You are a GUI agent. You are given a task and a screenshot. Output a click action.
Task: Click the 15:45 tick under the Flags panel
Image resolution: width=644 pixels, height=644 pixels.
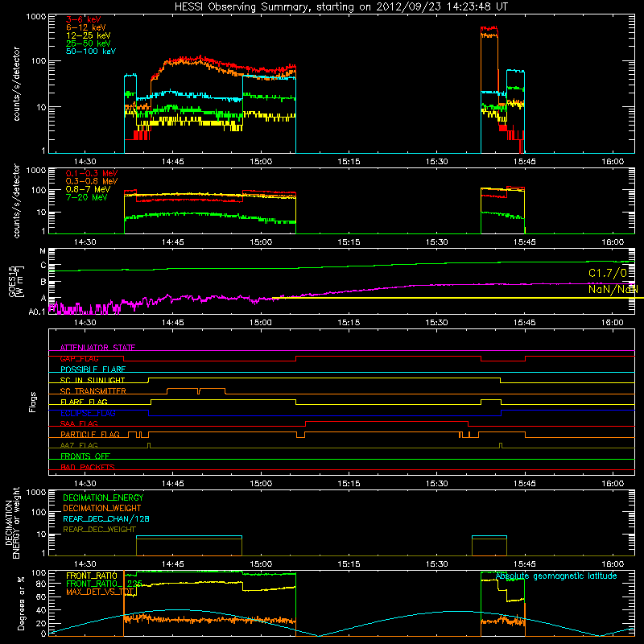click(x=525, y=484)
